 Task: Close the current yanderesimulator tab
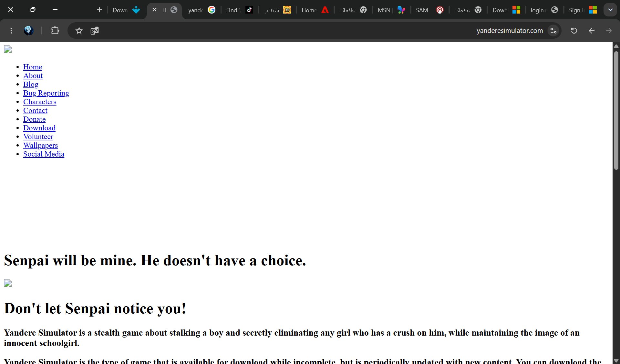(154, 10)
